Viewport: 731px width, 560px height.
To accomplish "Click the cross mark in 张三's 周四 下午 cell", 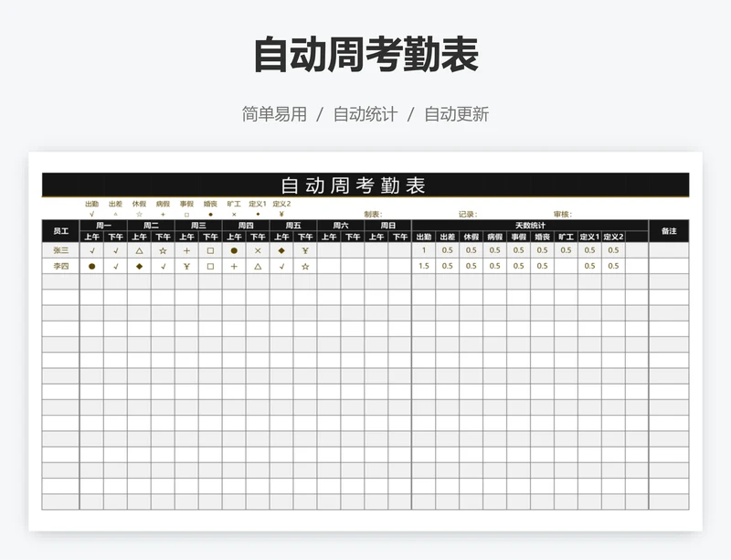I will tap(258, 251).
